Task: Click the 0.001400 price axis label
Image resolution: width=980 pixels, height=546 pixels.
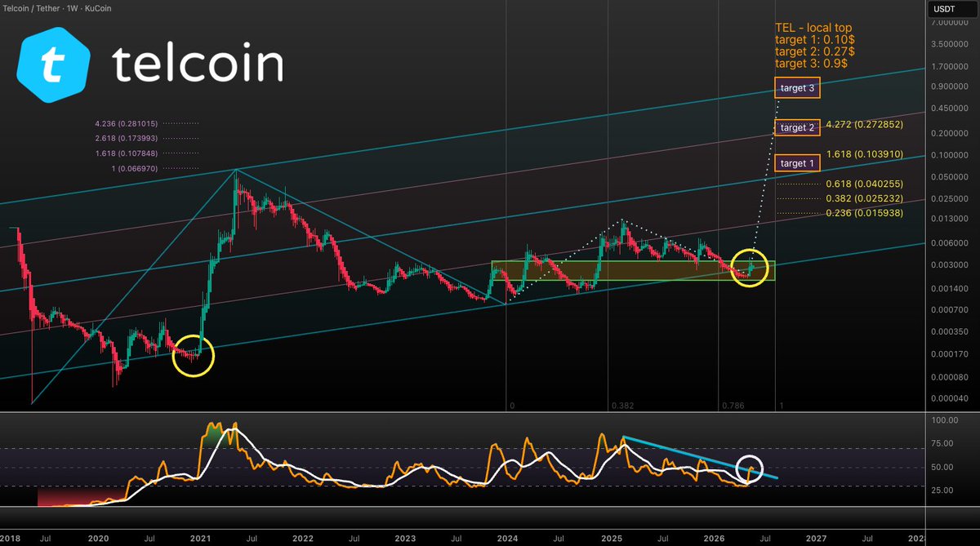Action: [x=948, y=289]
